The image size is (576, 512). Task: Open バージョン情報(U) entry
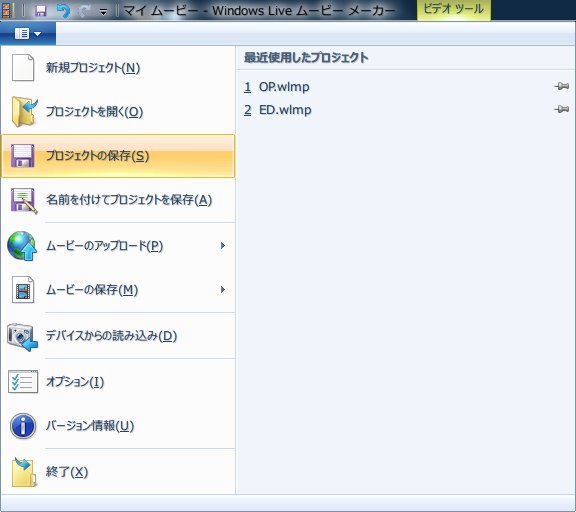coord(118,426)
